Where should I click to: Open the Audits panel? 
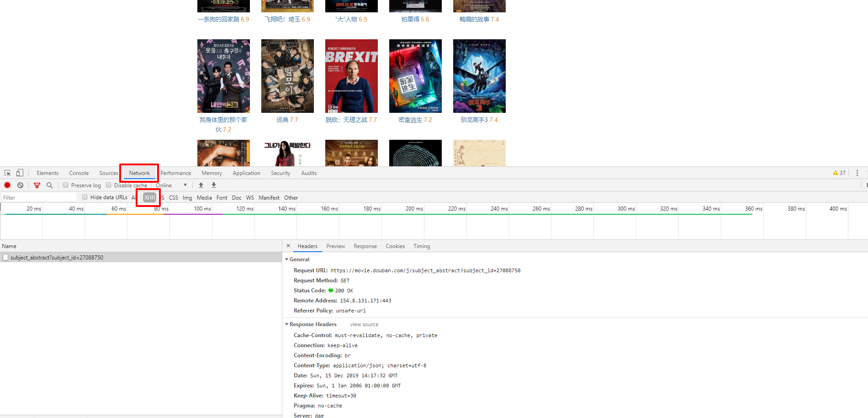pos(309,173)
